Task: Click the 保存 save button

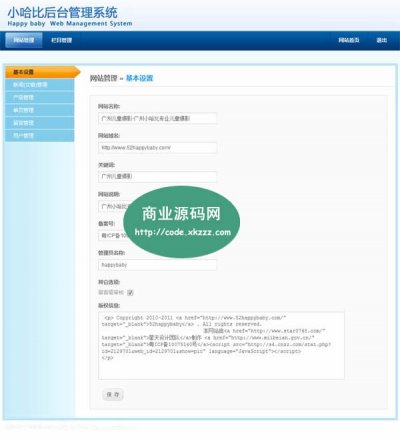Action: 113,394
